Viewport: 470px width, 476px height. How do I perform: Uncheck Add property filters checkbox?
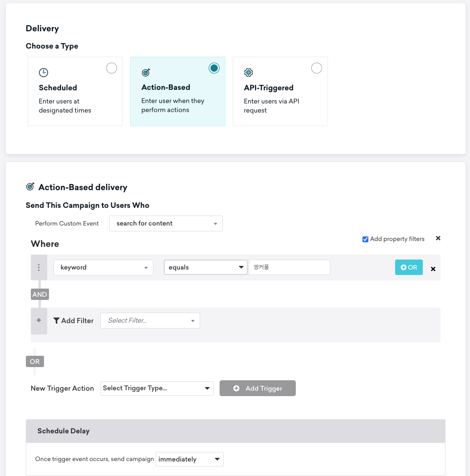coord(366,239)
